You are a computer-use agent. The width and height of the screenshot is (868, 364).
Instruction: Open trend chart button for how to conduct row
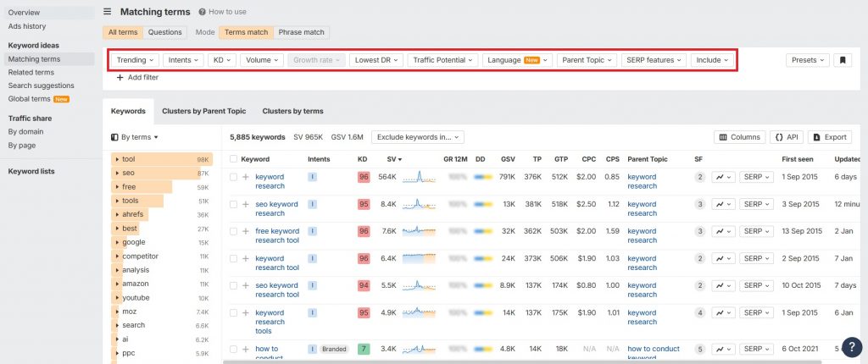(723, 349)
